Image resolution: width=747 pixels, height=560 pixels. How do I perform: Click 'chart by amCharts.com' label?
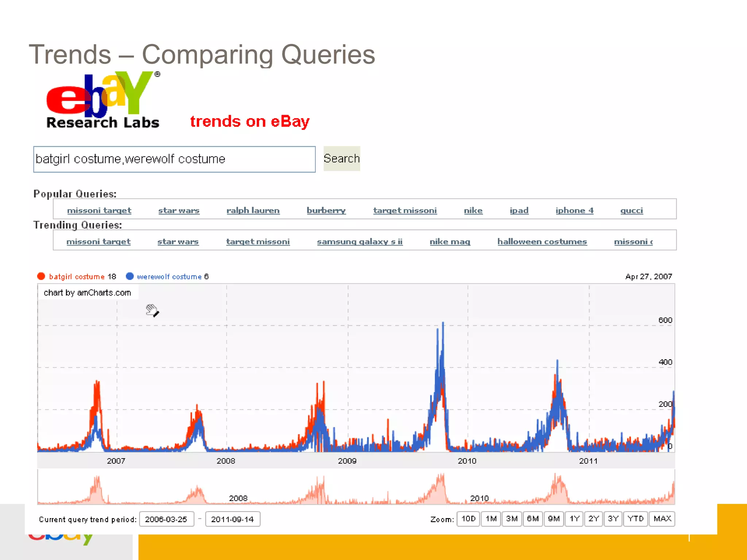[x=87, y=293]
